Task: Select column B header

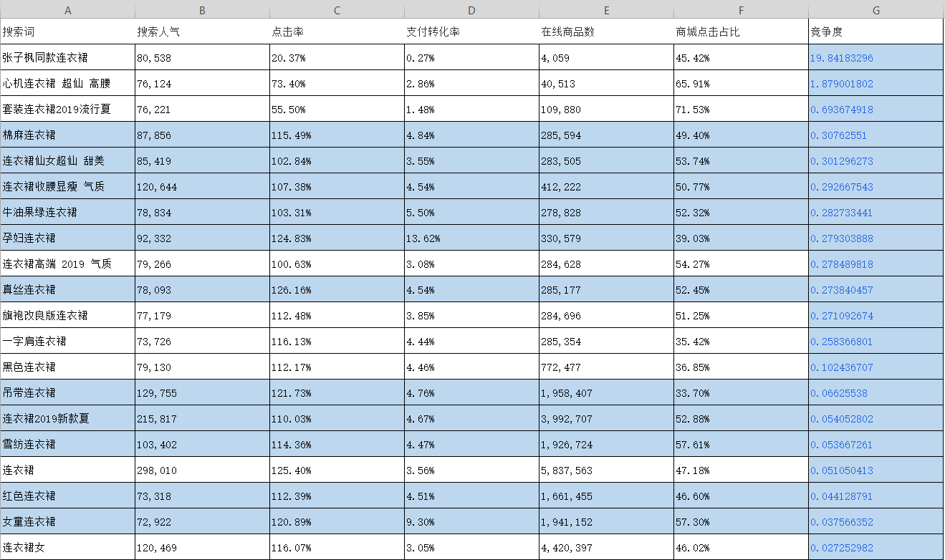Action: [x=202, y=9]
